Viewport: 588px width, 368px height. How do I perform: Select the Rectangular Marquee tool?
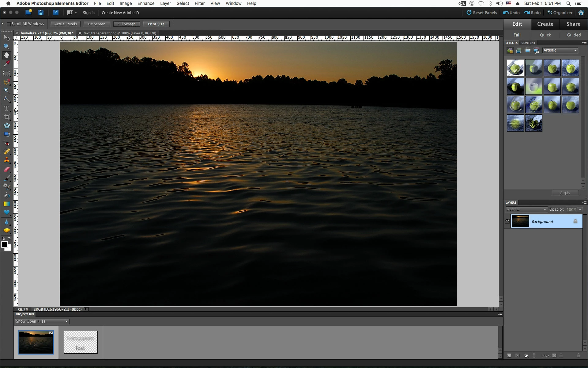click(x=6, y=73)
